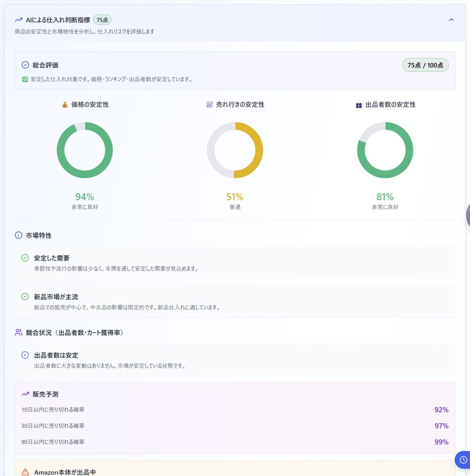
Task: Click the green check icon for 安定した需要
Action: [x=25, y=258]
